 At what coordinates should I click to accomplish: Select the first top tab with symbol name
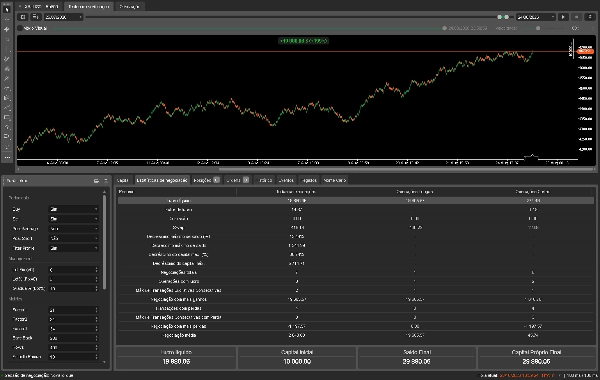click(39, 7)
